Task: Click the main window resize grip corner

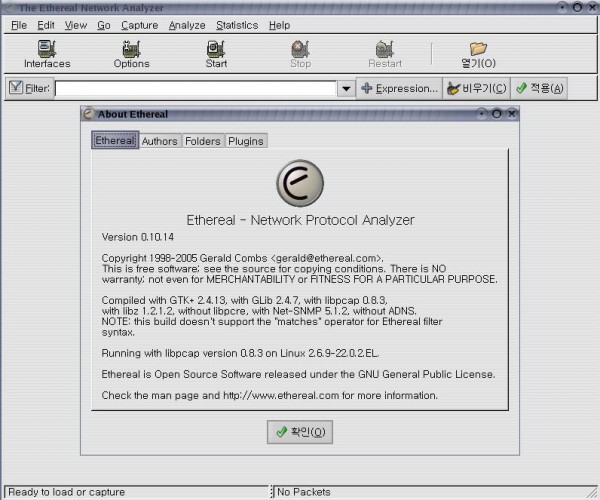Action: click(593, 493)
